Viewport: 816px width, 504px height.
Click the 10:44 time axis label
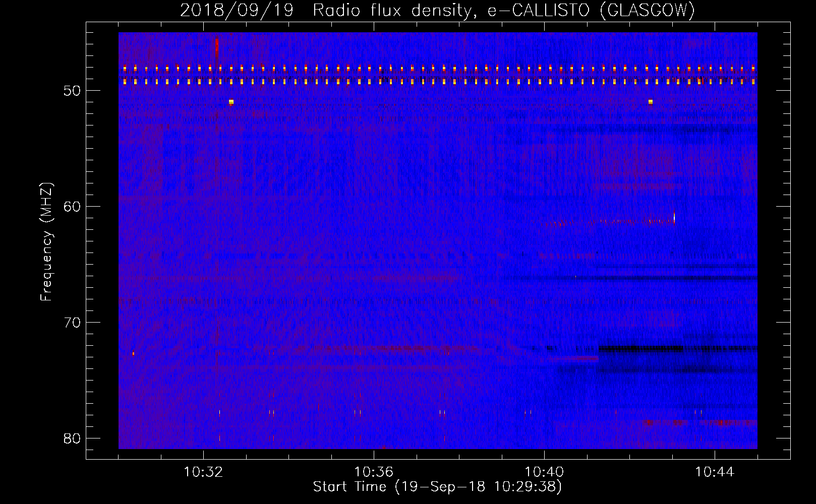coord(715,472)
